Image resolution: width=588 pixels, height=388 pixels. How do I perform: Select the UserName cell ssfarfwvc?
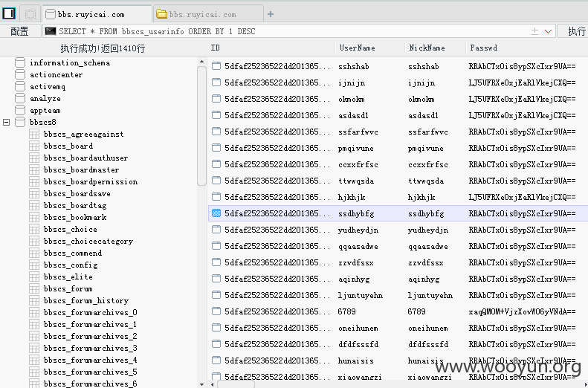[358, 132]
